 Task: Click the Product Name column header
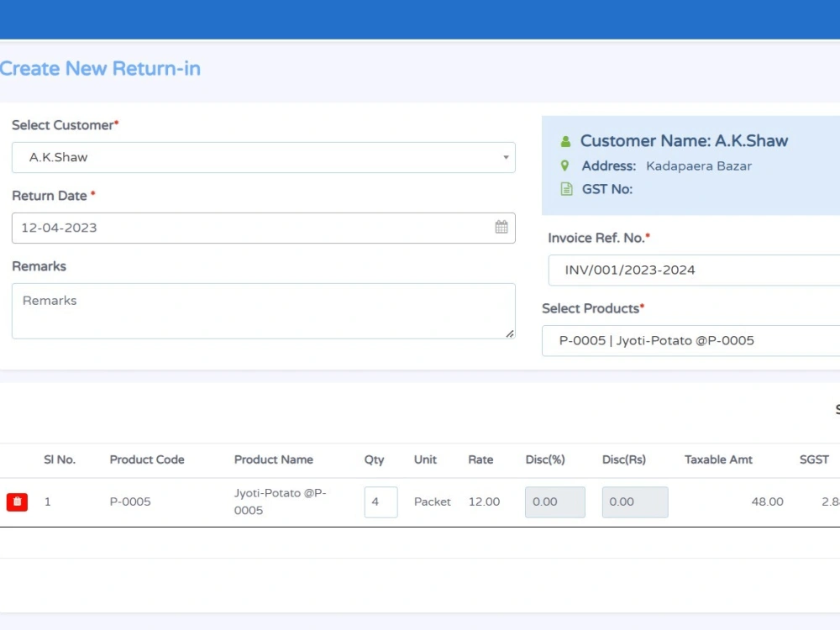click(x=273, y=459)
